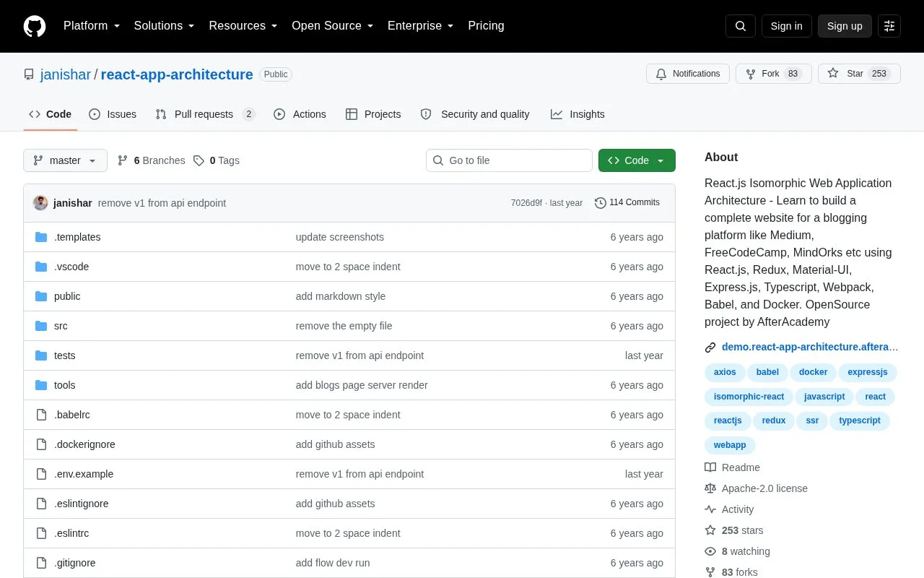Go to the Actions tab
Screen dimensions: 924x578
(x=300, y=114)
